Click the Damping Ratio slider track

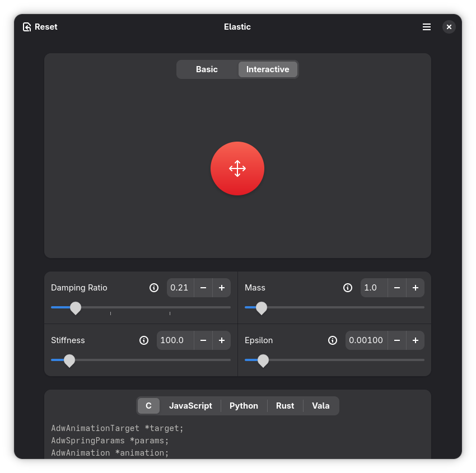(141, 307)
